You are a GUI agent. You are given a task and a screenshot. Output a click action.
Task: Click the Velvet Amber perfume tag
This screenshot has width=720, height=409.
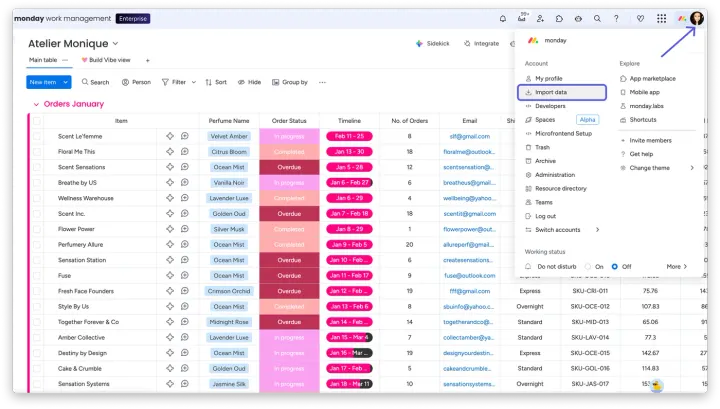229,136
